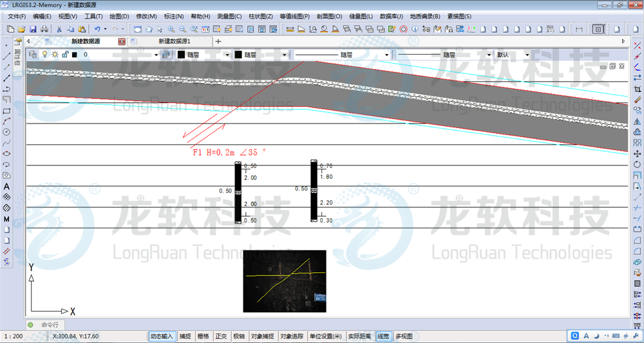The image size is (644, 343).
Task: Click the red concentric circles icon
Action: 403,29
